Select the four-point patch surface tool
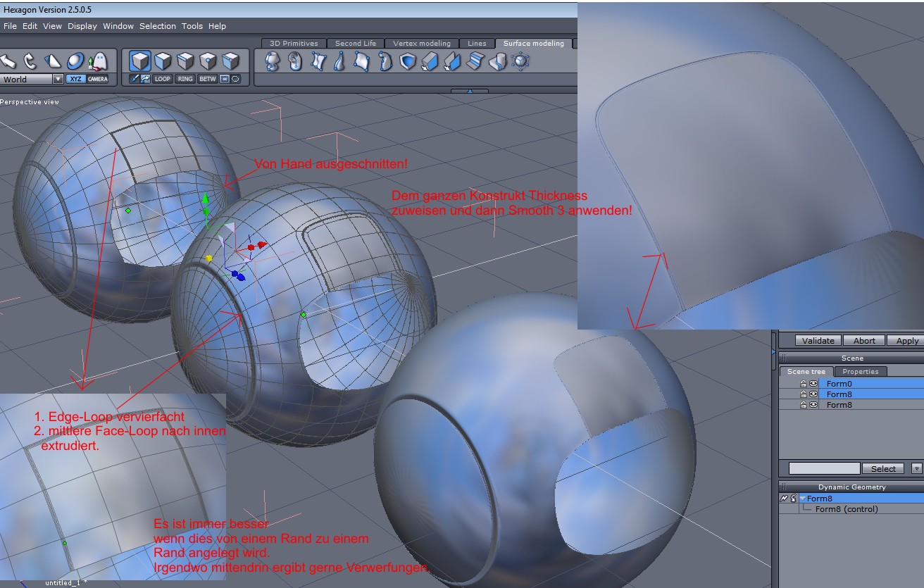Screen dimensions: 924x588 [x=318, y=61]
